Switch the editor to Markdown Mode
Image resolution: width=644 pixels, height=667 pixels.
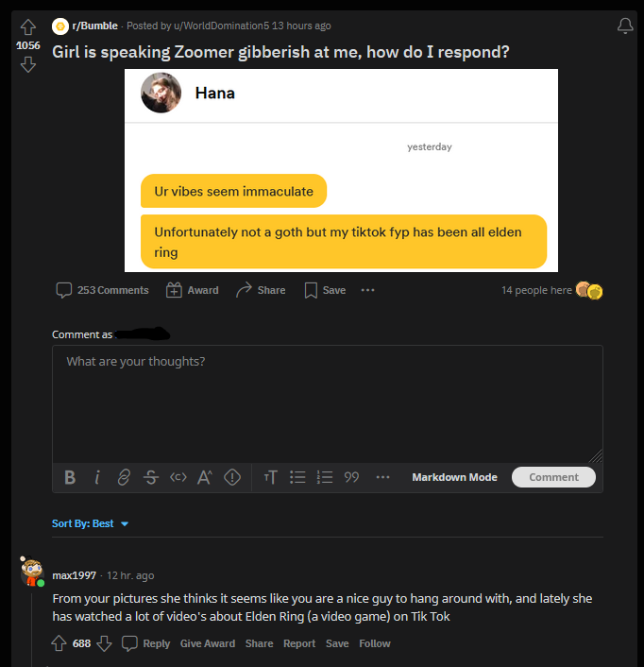[x=454, y=477]
